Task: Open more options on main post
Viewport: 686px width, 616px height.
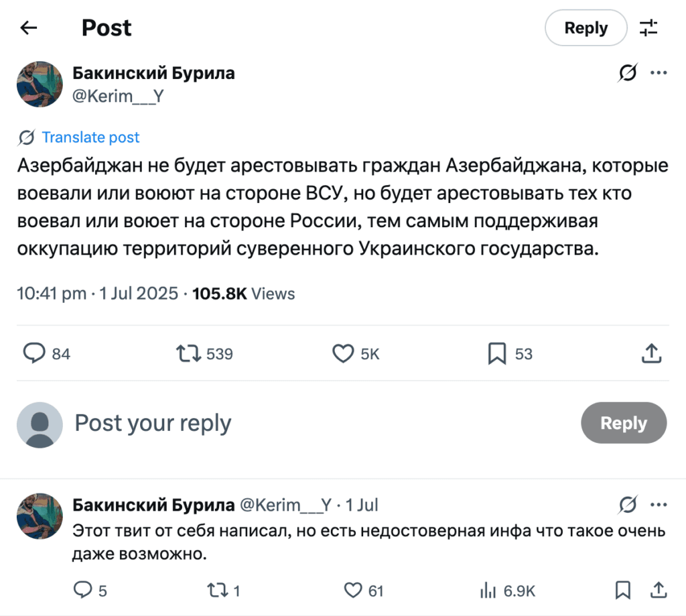Action: click(659, 73)
